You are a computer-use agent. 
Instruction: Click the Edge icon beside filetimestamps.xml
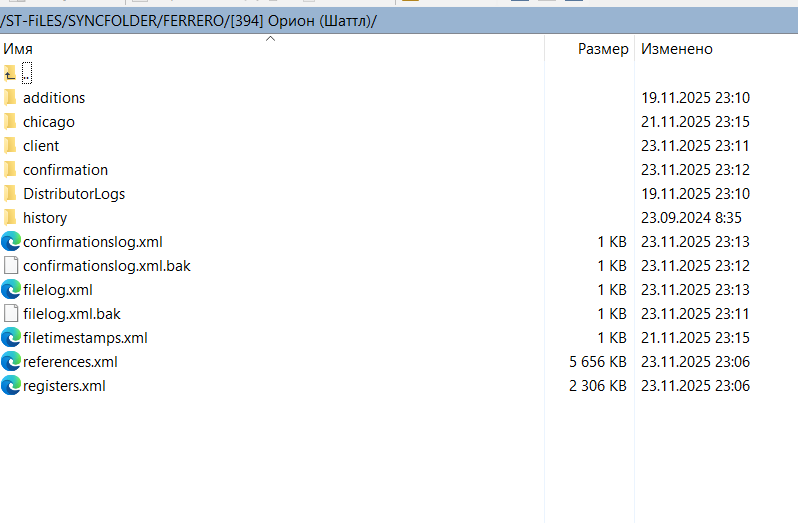point(11,337)
